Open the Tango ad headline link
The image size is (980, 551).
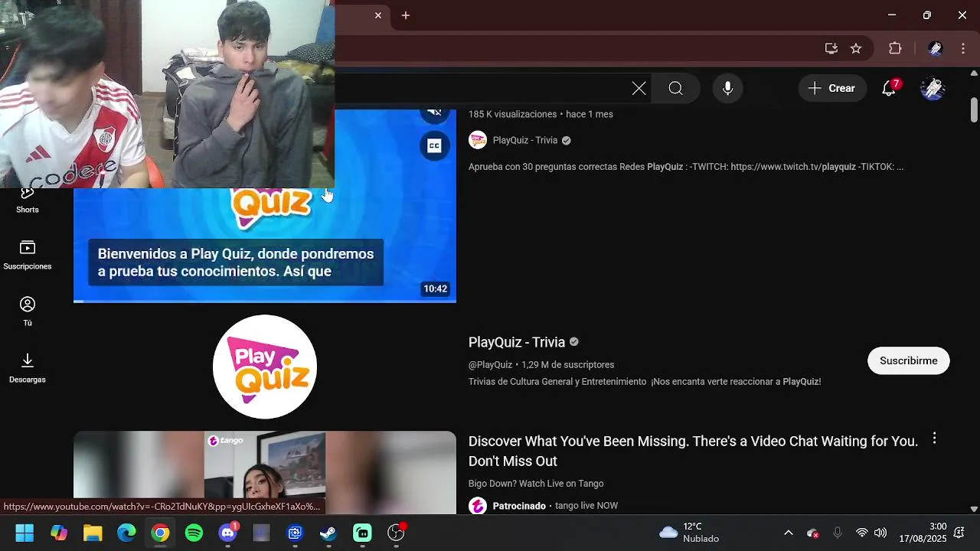click(693, 451)
